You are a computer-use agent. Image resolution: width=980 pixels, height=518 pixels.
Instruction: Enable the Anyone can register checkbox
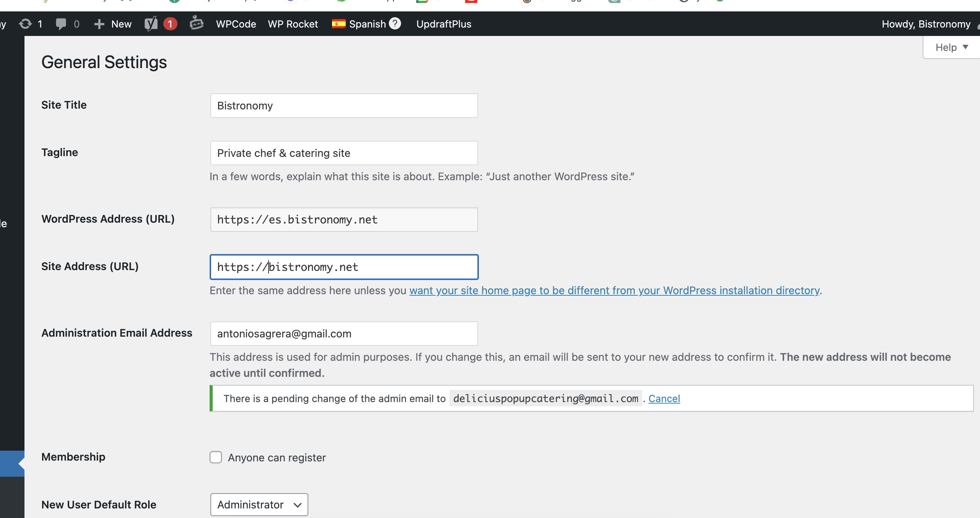(216, 457)
